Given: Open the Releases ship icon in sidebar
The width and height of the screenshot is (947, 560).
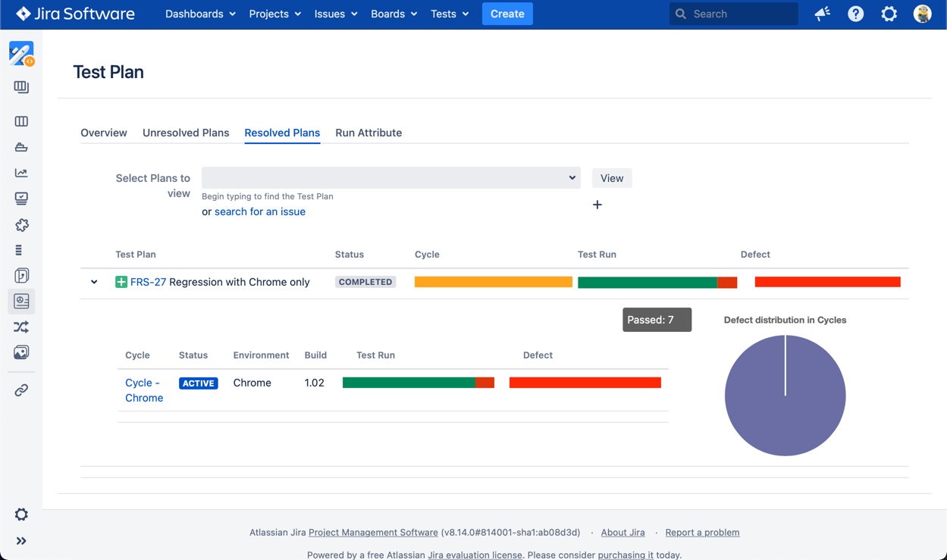Looking at the screenshot, I should pyautogui.click(x=21, y=147).
